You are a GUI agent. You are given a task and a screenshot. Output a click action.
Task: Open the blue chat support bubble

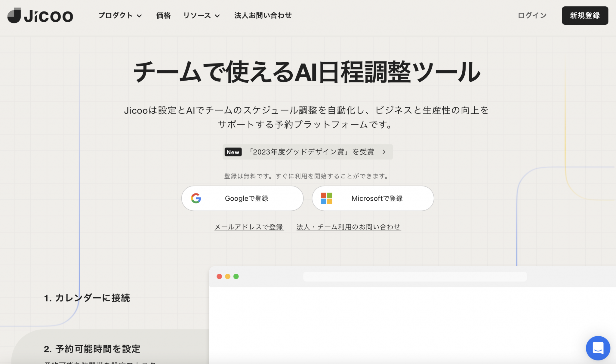[598, 348]
